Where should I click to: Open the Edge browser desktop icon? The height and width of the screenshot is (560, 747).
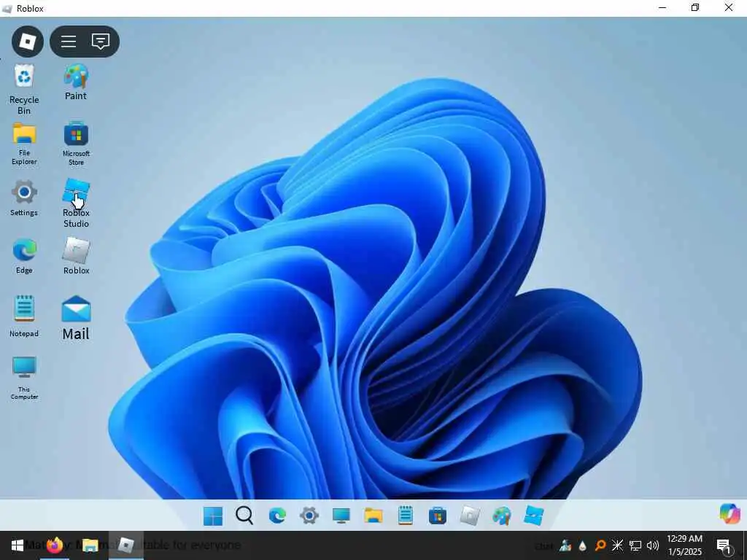(24, 257)
